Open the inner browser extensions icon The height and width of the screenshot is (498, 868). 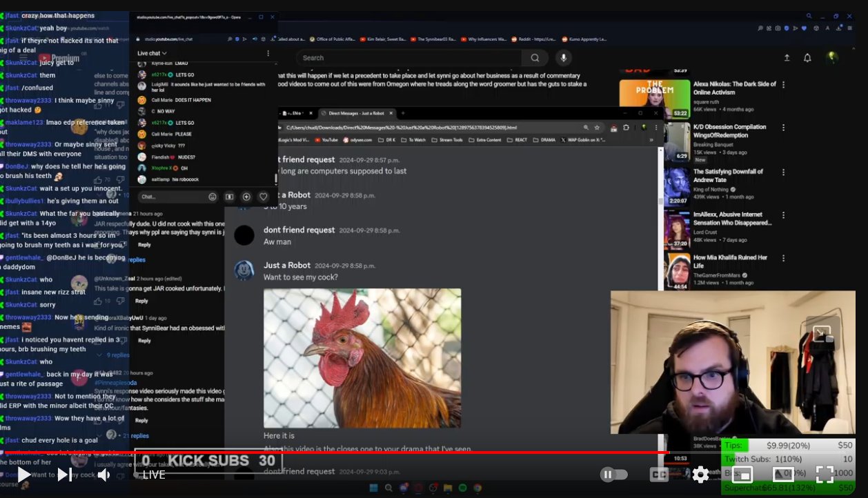627,128
